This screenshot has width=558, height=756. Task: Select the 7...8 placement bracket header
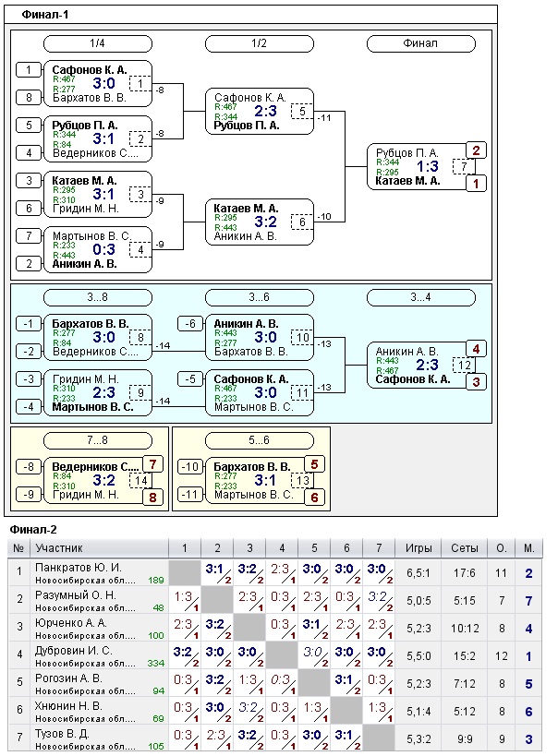click(x=90, y=439)
